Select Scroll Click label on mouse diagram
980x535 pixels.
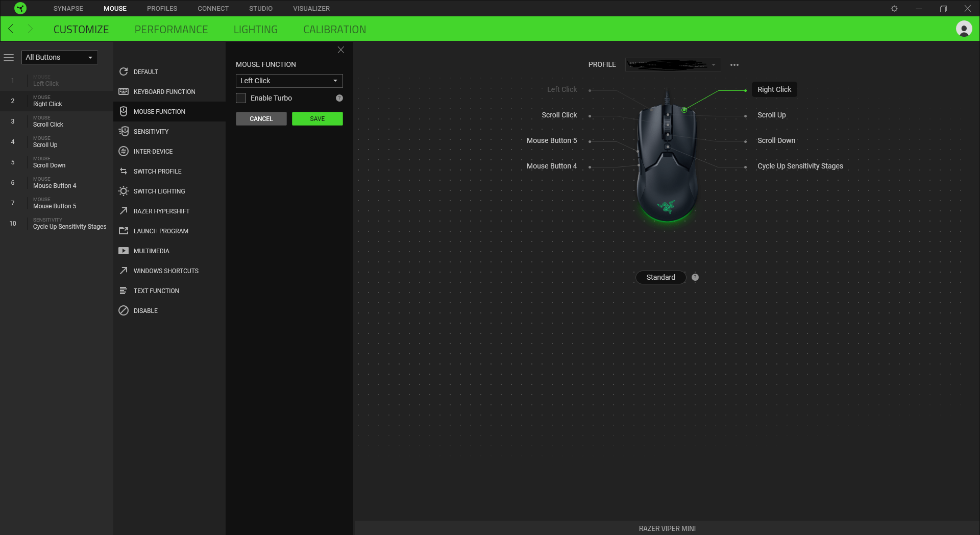coord(559,115)
